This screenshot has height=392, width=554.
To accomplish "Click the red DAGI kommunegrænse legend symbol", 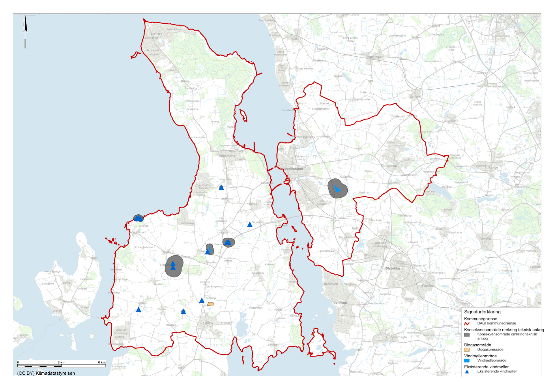I will pos(467,324).
